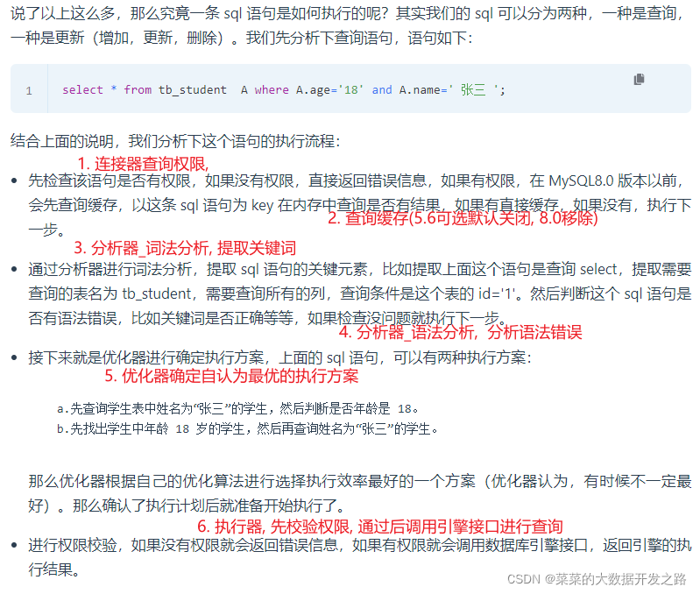Viewport: 700px width, 594px height.
Task: Click bullet text starting '通过分析器进行词法分析'
Action: (360, 293)
